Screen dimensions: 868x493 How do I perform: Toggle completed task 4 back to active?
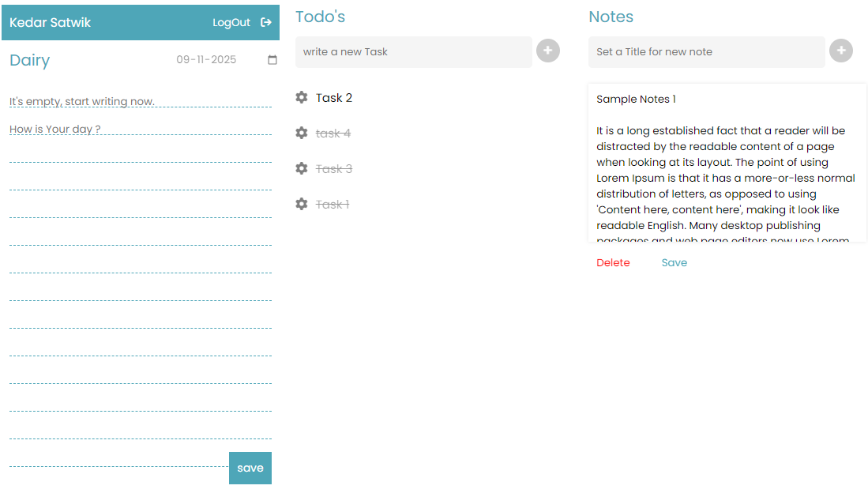[333, 134]
